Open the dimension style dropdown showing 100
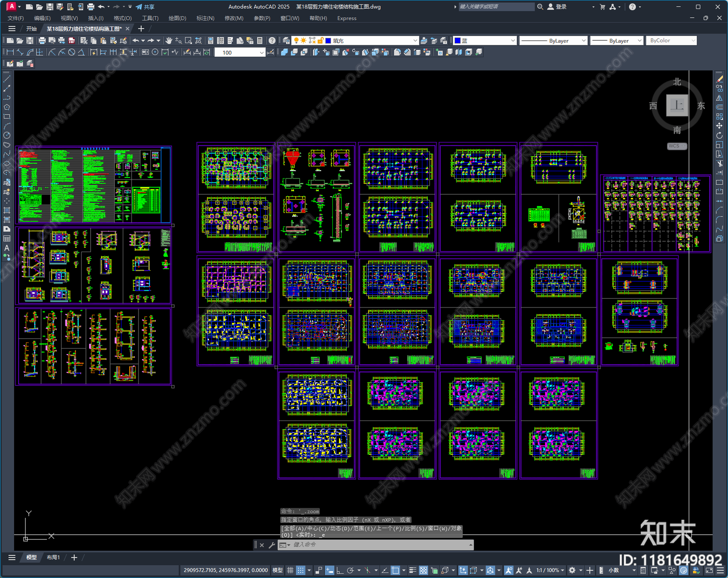The image size is (728, 578). tap(240, 52)
